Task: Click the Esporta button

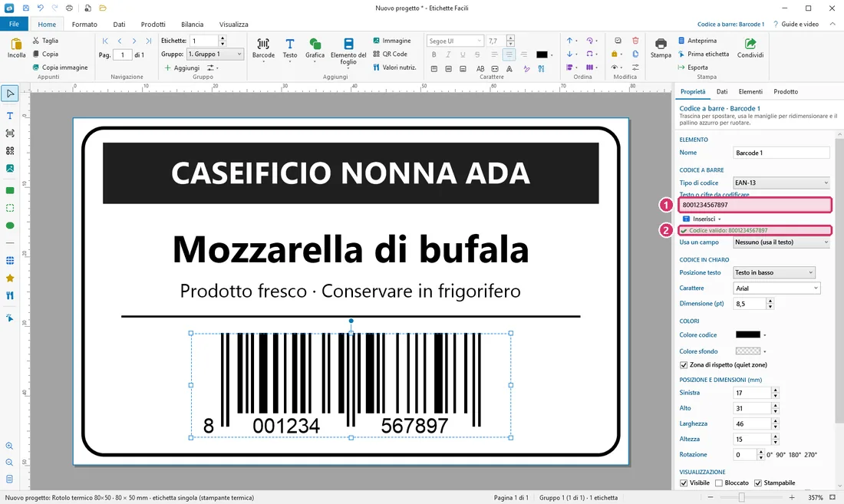Action: tap(693, 68)
